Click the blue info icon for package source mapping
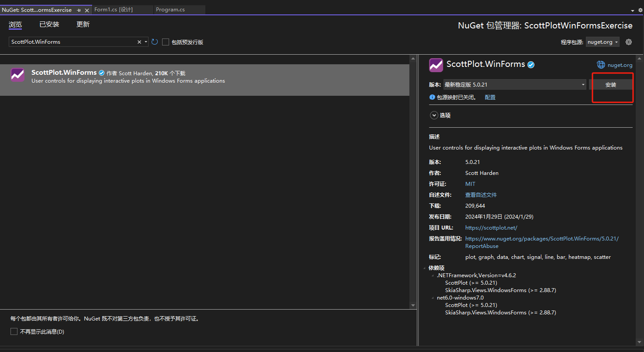This screenshot has height=352, width=644. click(432, 97)
